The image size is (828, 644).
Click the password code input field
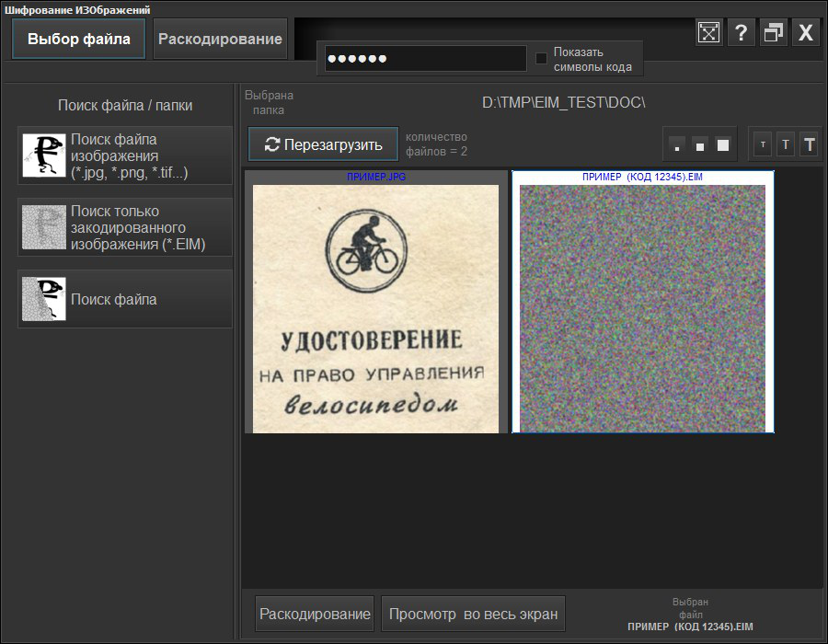(x=425, y=59)
